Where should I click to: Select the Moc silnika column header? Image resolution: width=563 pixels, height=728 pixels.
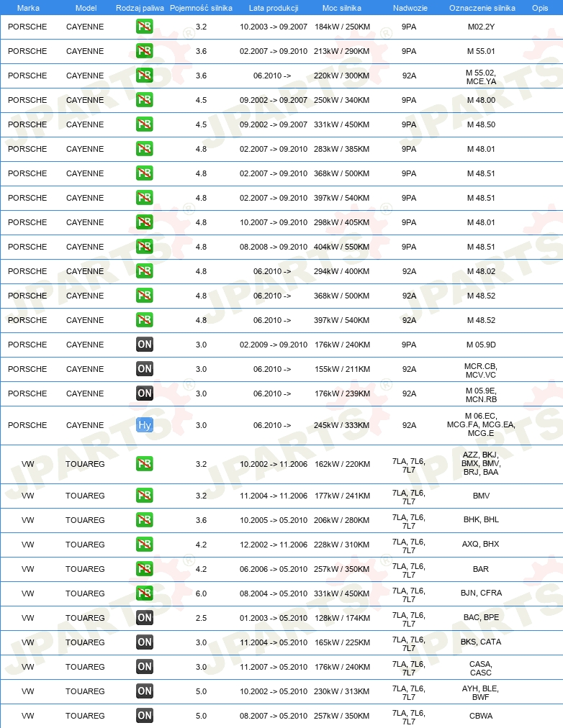(x=342, y=8)
